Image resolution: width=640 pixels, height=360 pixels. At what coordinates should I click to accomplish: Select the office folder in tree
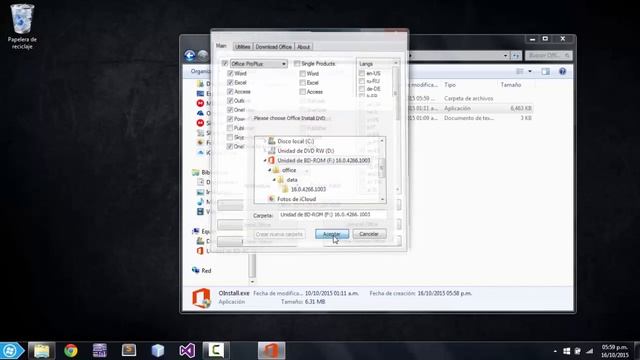[289, 170]
